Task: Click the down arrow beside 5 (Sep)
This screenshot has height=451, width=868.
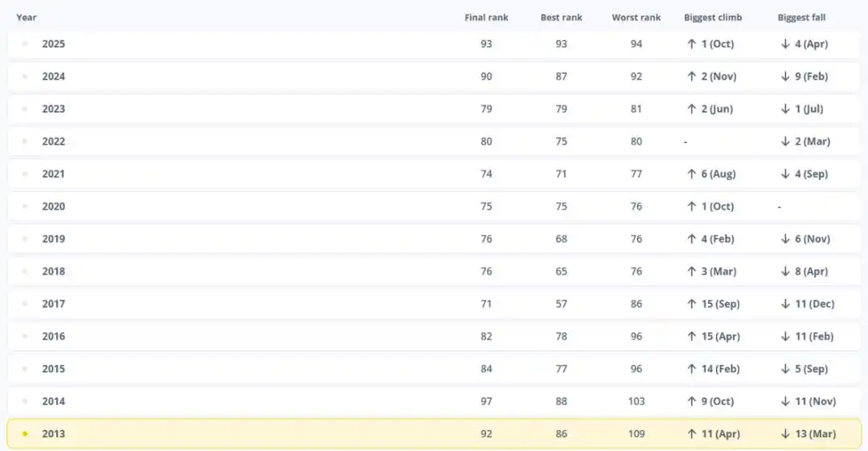Action: click(785, 370)
